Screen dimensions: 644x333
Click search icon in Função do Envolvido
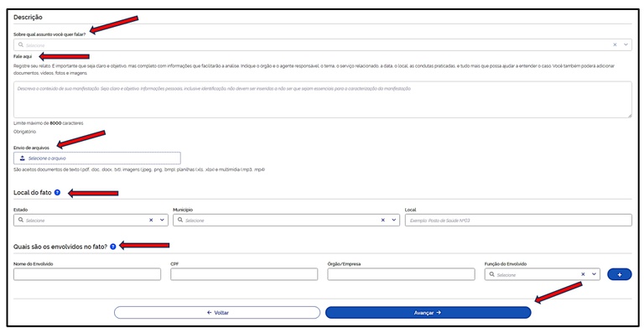click(491, 274)
